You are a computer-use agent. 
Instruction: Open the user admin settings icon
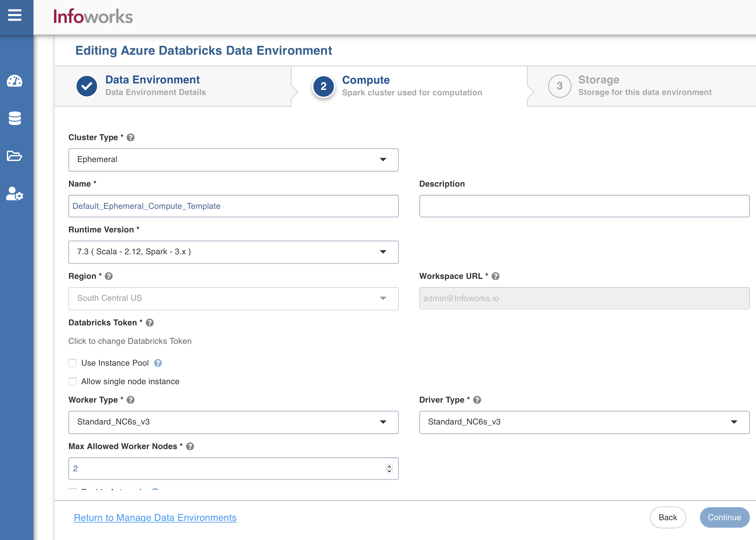15,194
